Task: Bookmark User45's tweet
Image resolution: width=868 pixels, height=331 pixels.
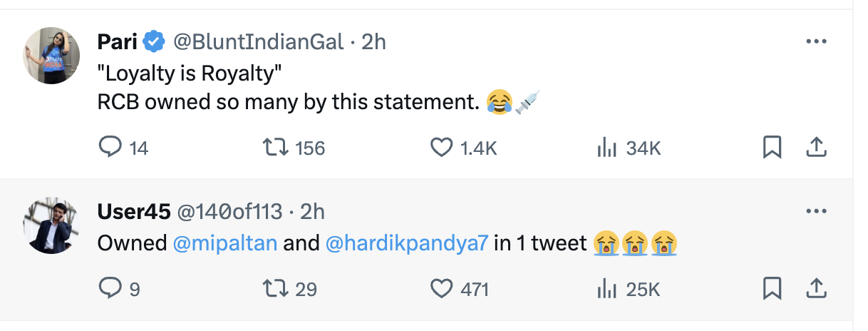Action: point(773,288)
